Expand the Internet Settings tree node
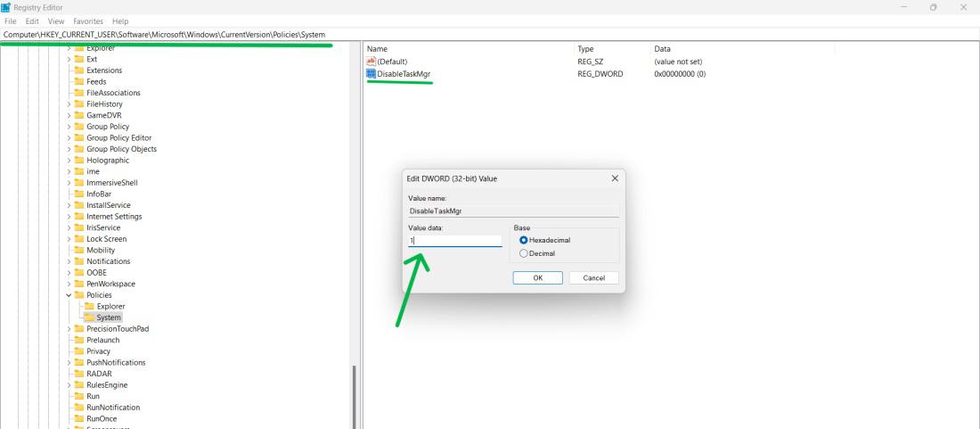Screen dimensions: 980x429 69,217
